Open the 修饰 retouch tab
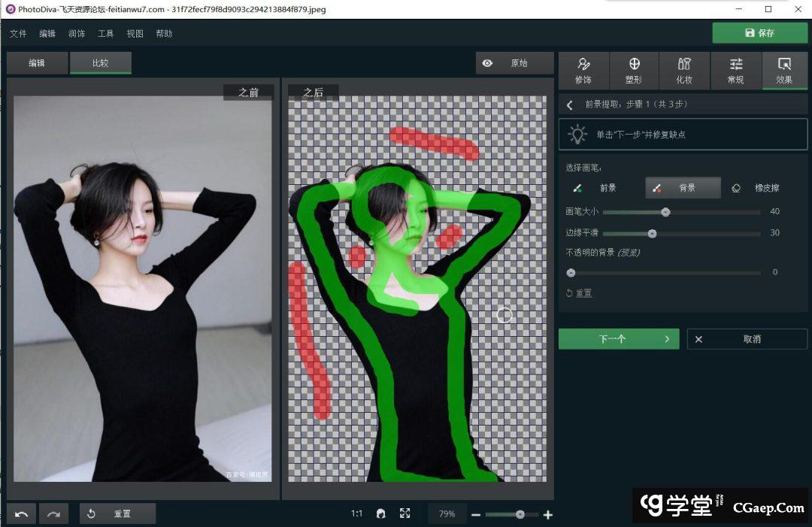Viewport: 812px width, 527px height. click(x=583, y=71)
